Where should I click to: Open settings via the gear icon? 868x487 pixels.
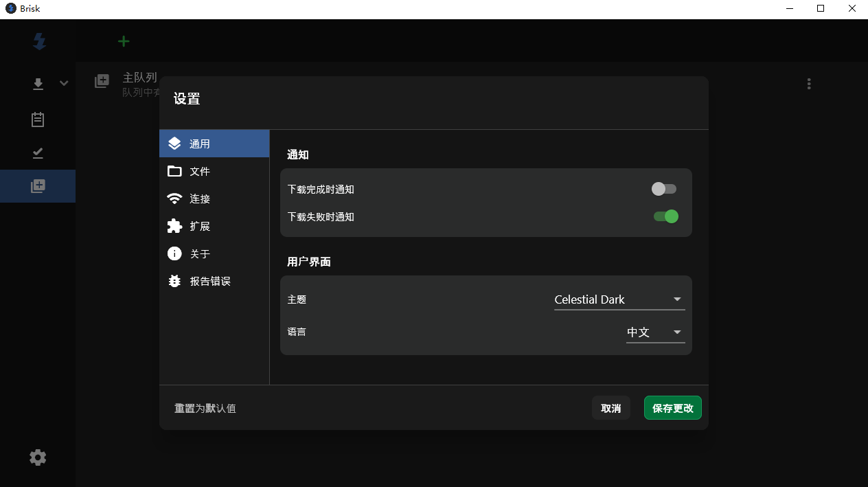[38, 457]
